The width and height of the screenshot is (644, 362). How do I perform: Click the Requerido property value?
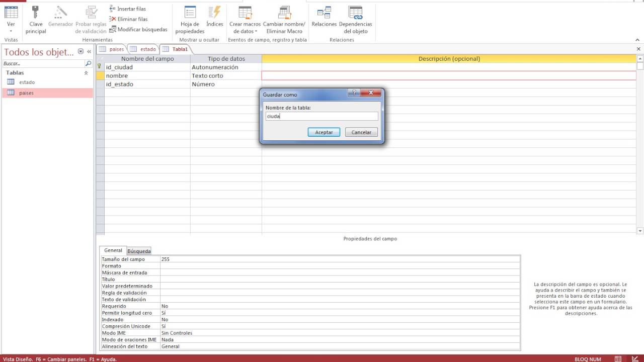pos(340,306)
